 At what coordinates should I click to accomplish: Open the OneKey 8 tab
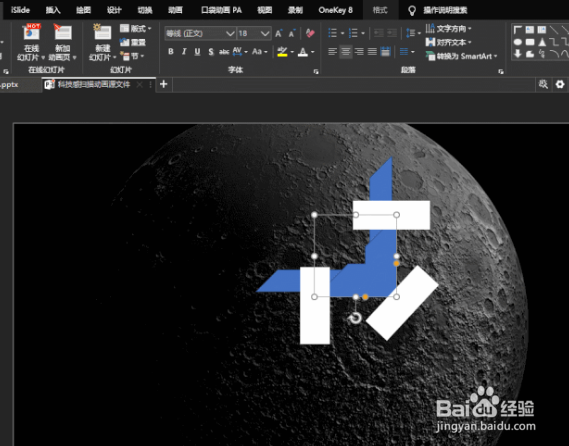335,10
